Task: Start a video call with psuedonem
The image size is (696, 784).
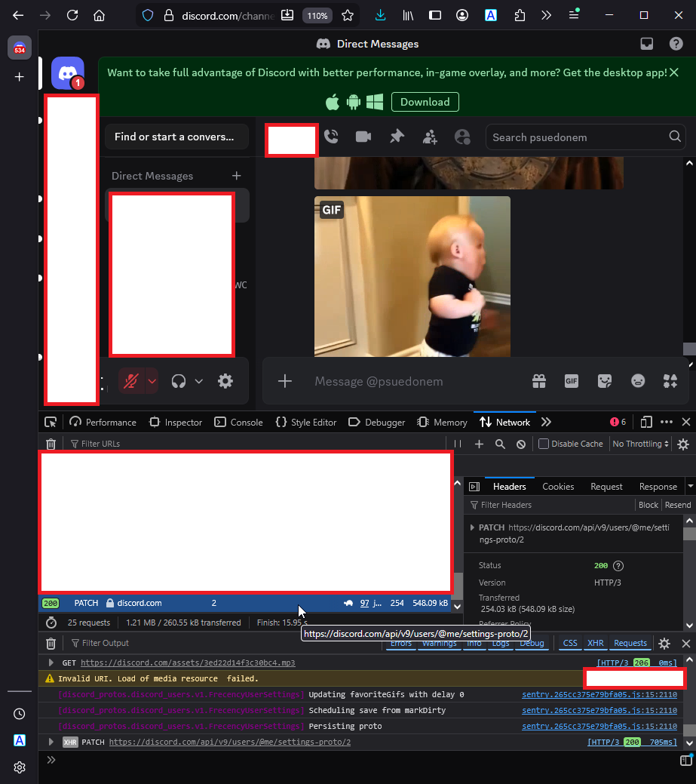Action: click(x=363, y=137)
